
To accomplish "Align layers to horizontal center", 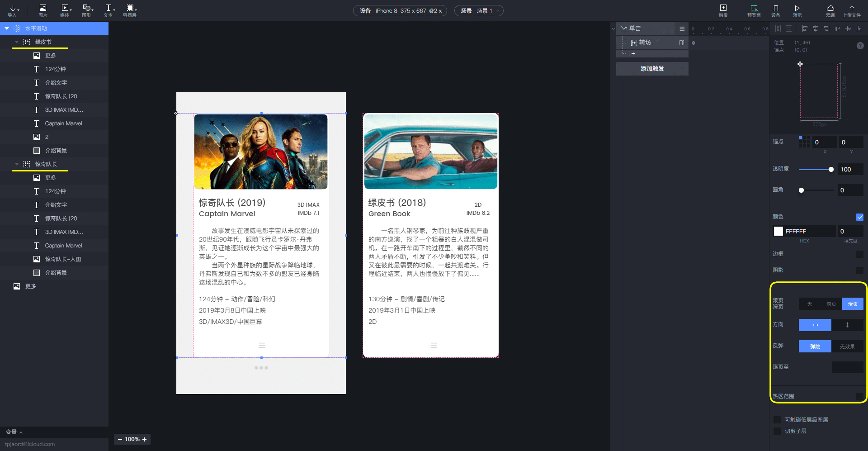I will pyautogui.click(x=816, y=28).
